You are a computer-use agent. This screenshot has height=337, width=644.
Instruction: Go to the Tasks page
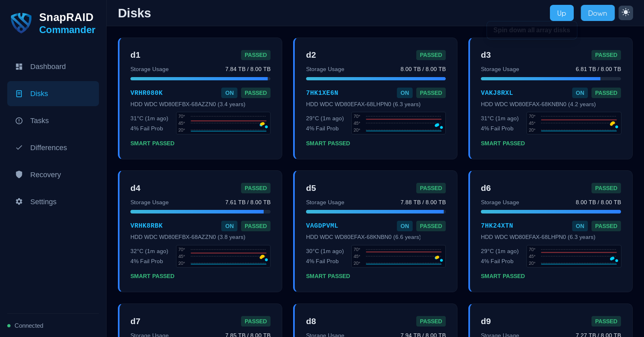click(53, 121)
